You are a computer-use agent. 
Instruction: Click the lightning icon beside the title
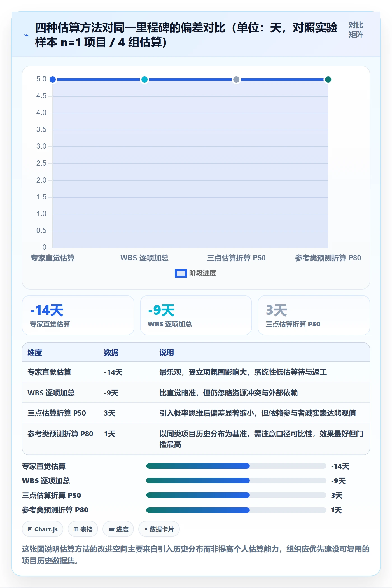tap(27, 35)
